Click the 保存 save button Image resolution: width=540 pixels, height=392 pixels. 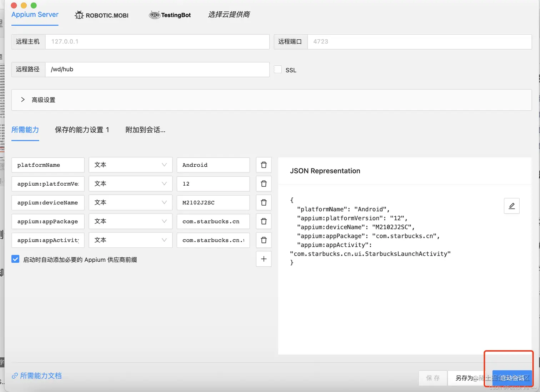tap(433, 378)
